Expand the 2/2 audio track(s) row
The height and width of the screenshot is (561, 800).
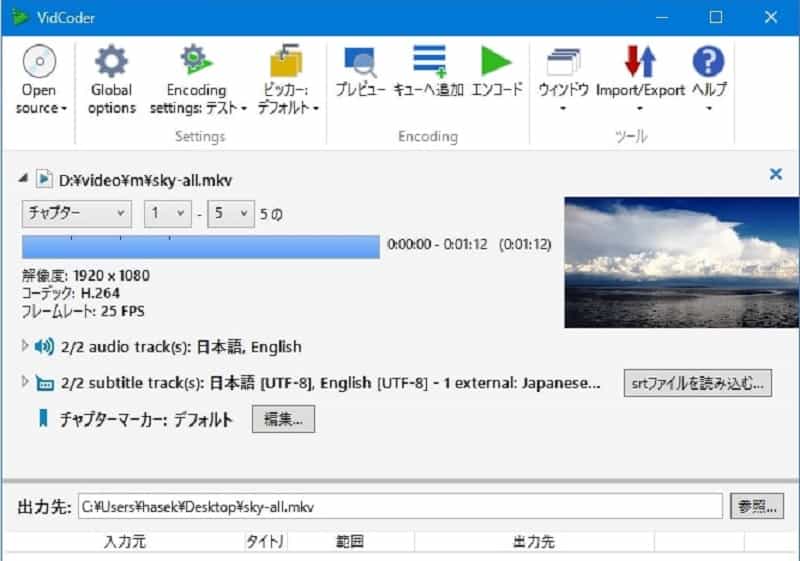[24, 346]
